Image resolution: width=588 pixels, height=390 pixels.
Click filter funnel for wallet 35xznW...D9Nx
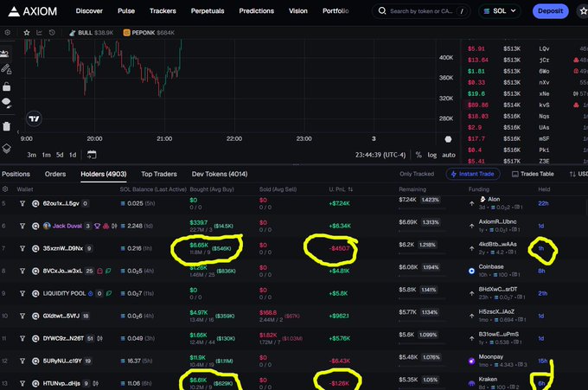pyautogui.click(x=22, y=248)
